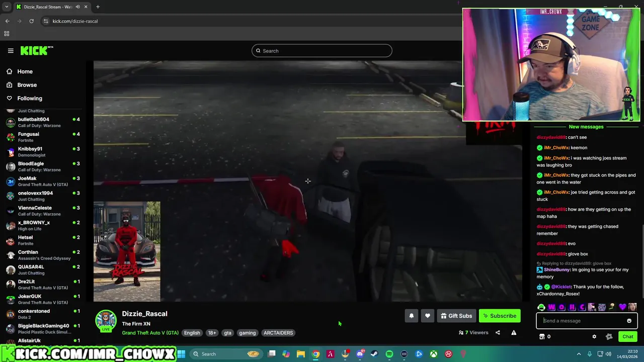
Task: Click the 7 Viewers count
Action: [x=473, y=332]
